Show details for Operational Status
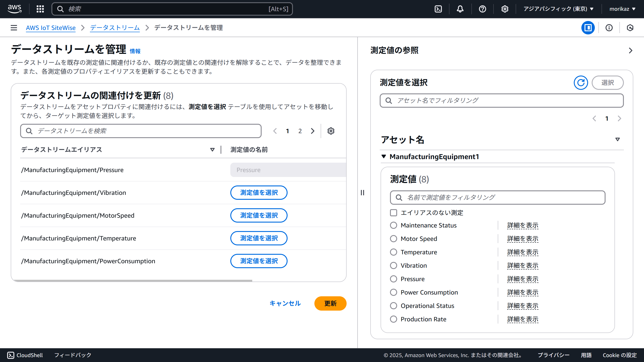Image resolution: width=644 pixels, height=362 pixels. click(x=523, y=305)
